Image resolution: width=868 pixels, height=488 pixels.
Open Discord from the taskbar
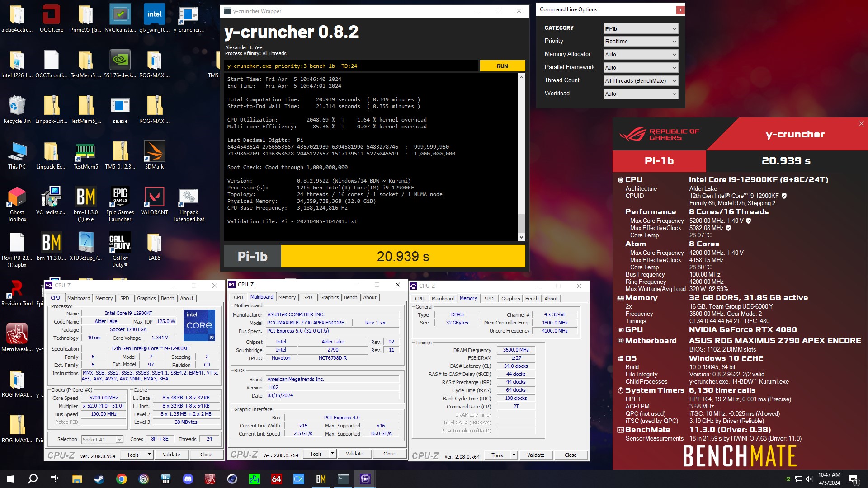[188, 479]
